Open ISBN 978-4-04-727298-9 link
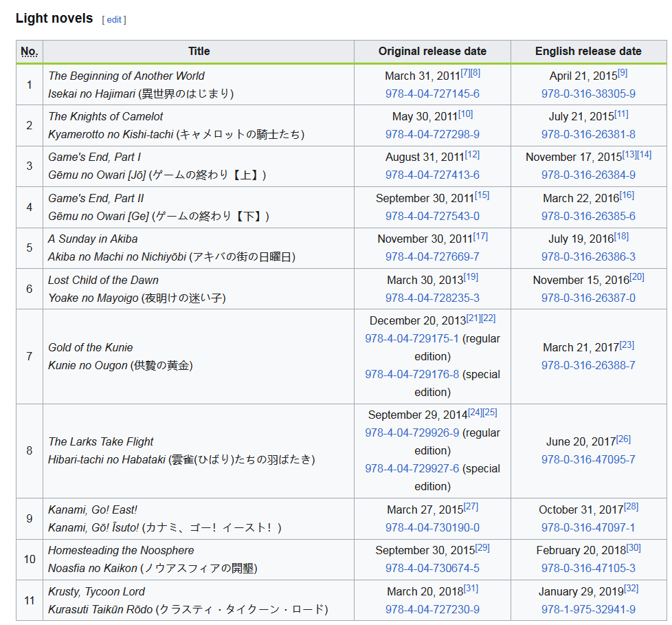This screenshot has height=625, width=672. (x=432, y=134)
